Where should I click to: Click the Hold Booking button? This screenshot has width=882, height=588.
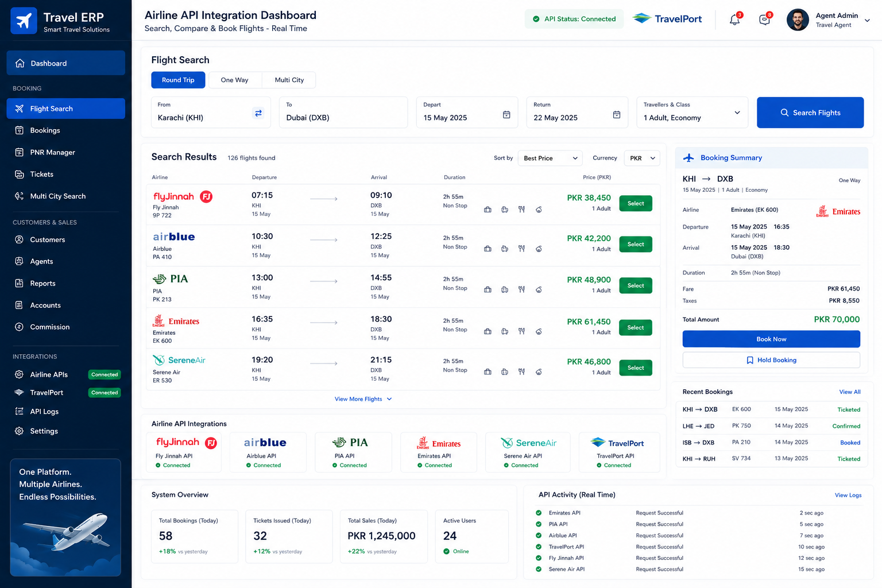[771, 360]
